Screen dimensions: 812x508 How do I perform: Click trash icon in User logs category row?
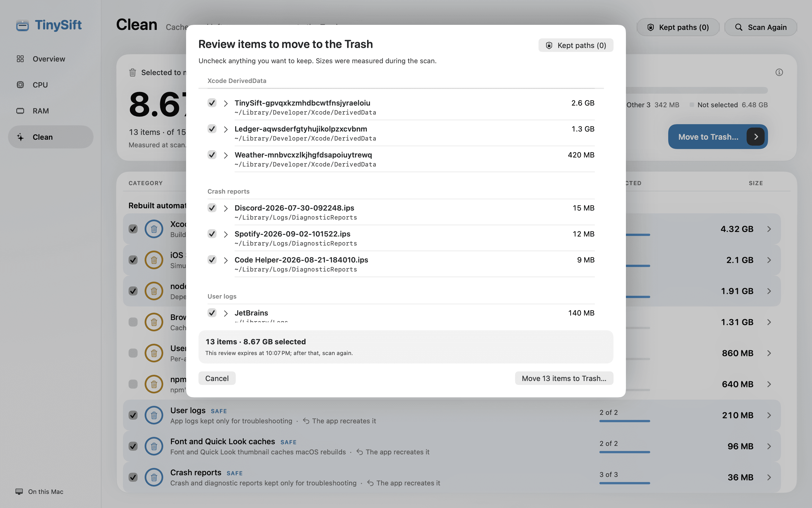[154, 415]
